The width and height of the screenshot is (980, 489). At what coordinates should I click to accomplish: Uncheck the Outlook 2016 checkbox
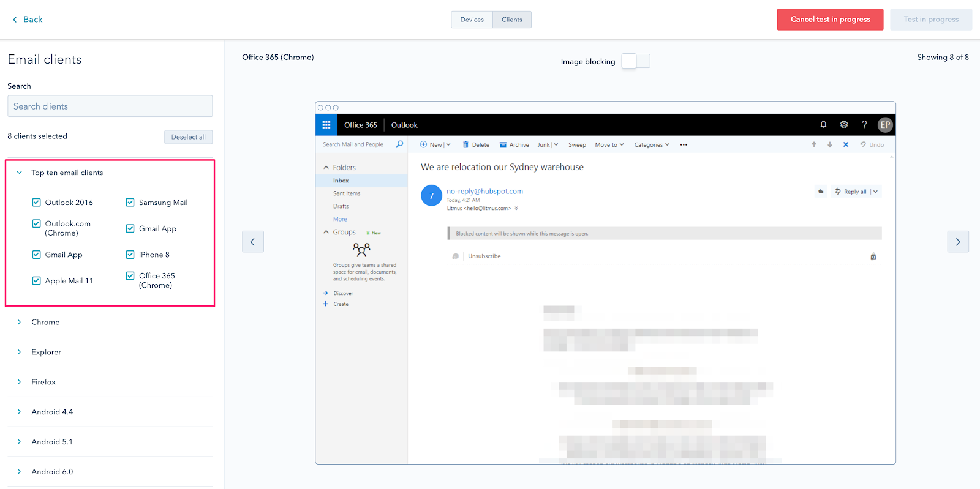(37, 202)
